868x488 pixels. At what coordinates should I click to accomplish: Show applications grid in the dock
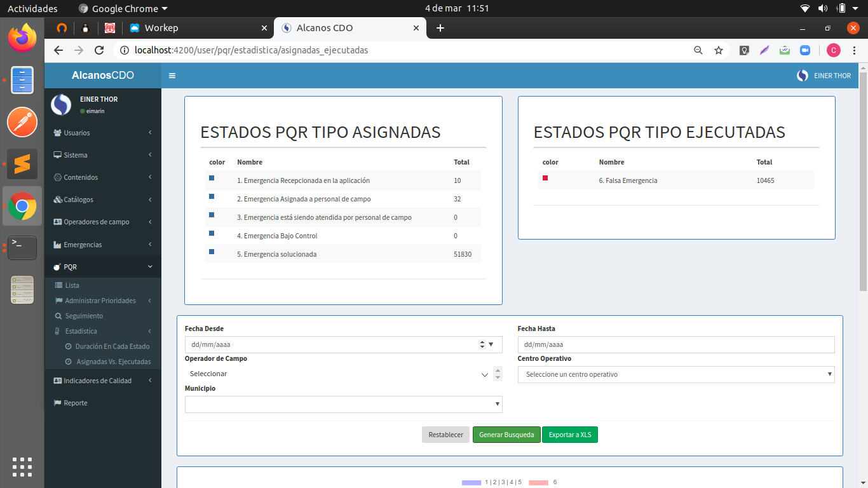[22, 467]
